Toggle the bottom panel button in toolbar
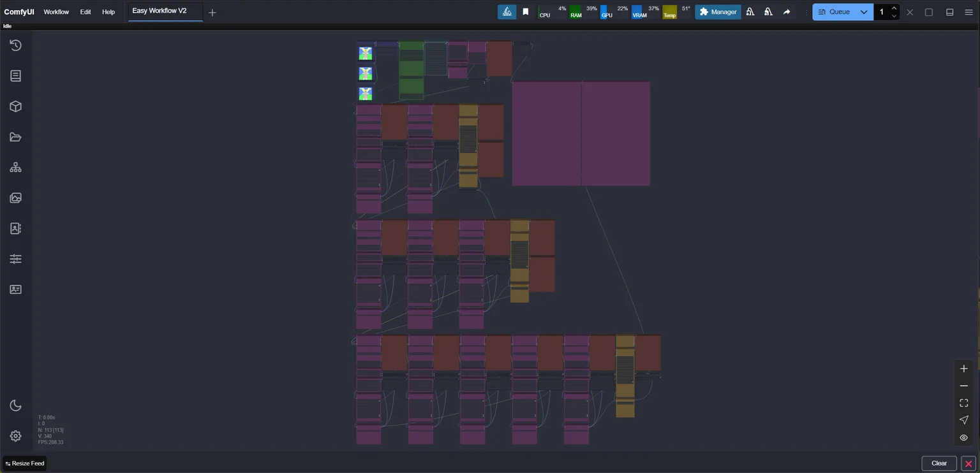Viewport: 980px width, 473px height. click(x=949, y=12)
